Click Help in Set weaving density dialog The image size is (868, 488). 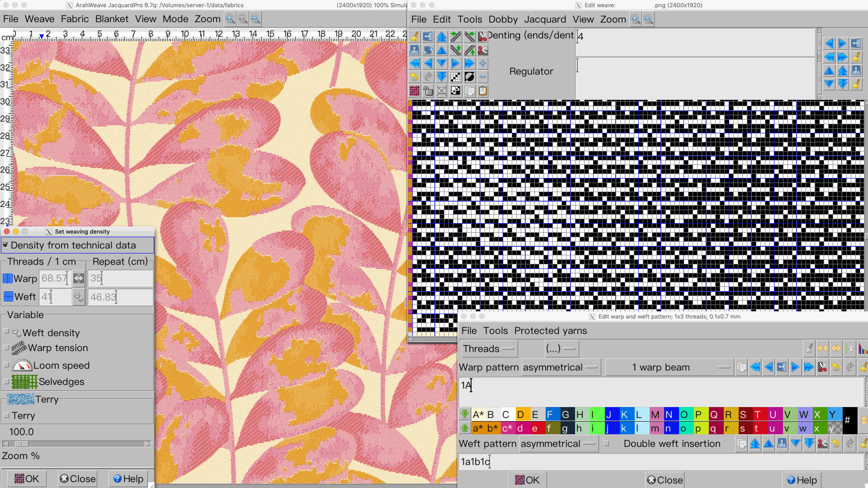coord(128,479)
